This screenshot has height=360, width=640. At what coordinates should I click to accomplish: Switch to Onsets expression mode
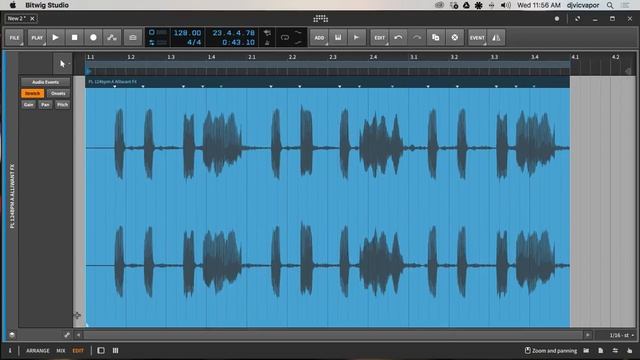[58, 93]
